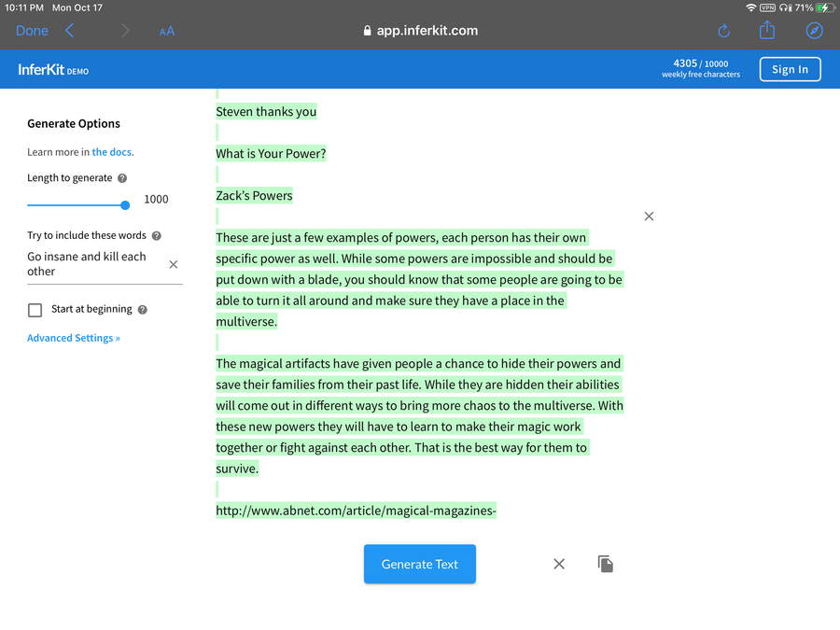This screenshot has width=840, height=630.
Task: Tap the battery indicator in status bar
Action: point(824,7)
